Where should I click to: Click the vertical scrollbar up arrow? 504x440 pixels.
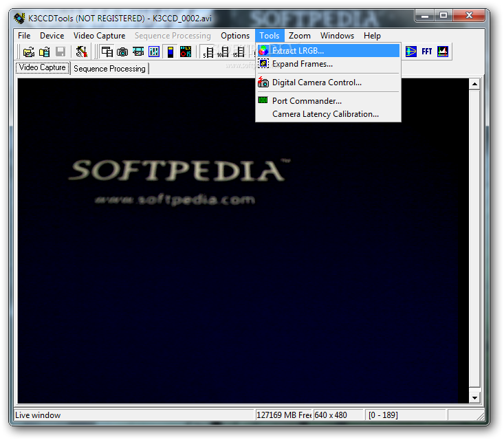coord(474,84)
